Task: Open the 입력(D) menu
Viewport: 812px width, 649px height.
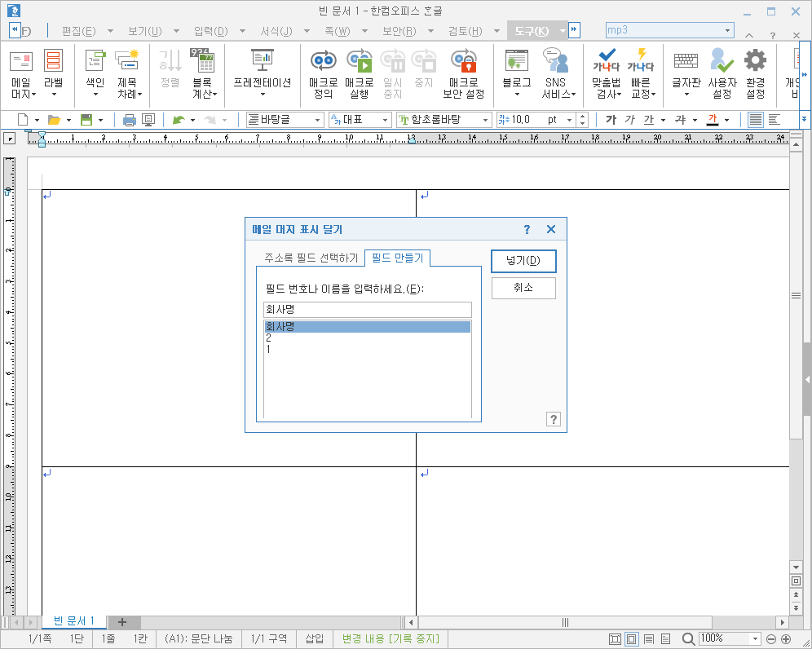Action: coord(211,32)
